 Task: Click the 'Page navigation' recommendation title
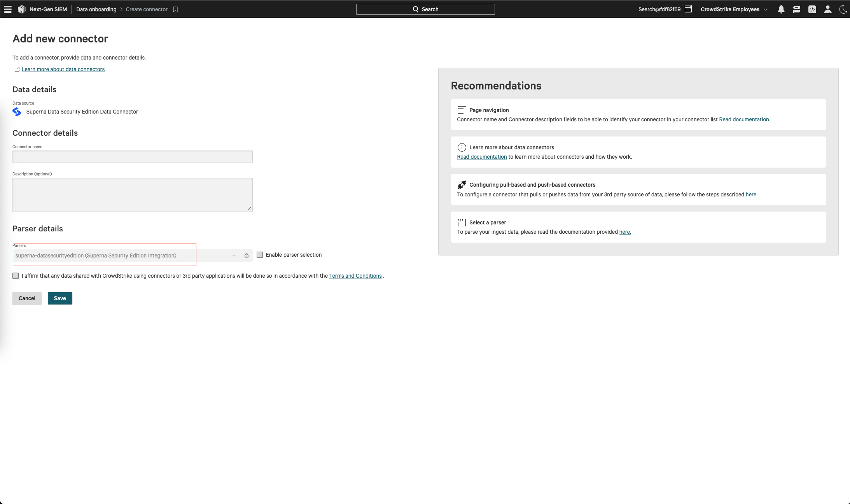(x=489, y=110)
